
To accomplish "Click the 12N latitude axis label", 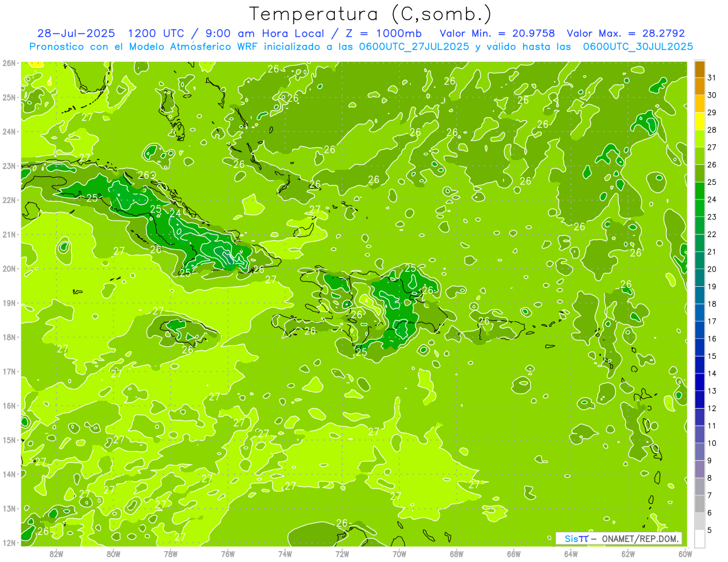I will pos(8,543).
